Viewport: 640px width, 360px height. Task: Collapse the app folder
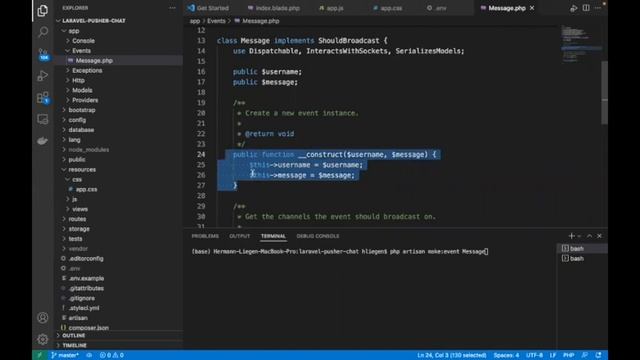[x=73, y=31]
